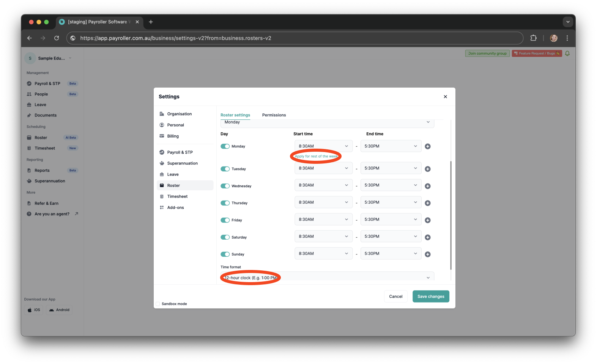Click Feature Request / Bugs button
Image resolution: width=597 pixels, height=364 pixels.
point(537,53)
